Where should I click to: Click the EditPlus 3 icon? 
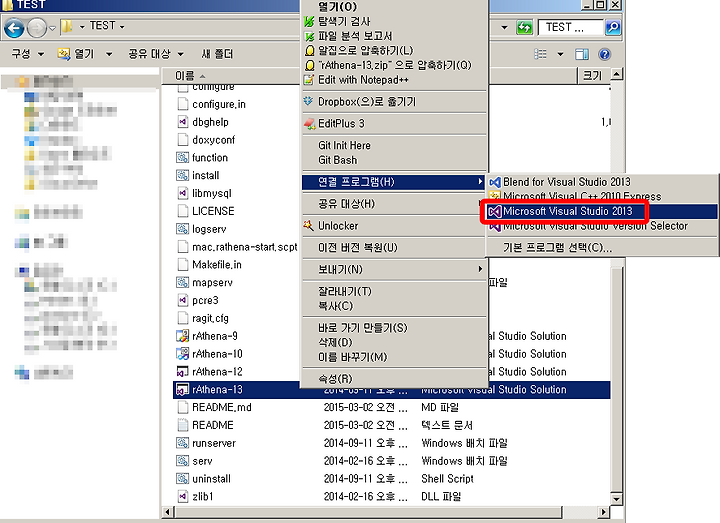[x=309, y=123]
